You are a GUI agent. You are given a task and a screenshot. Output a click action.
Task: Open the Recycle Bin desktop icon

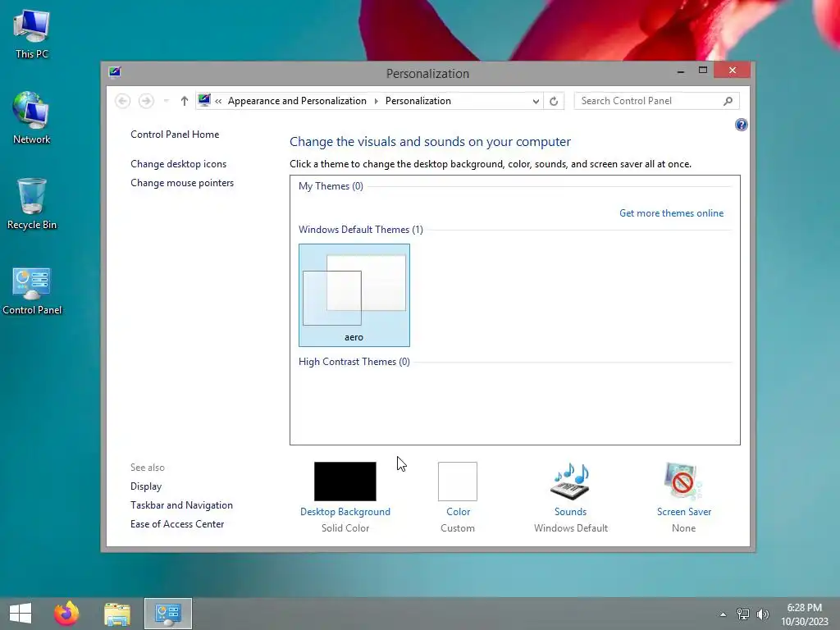coord(32,203)
